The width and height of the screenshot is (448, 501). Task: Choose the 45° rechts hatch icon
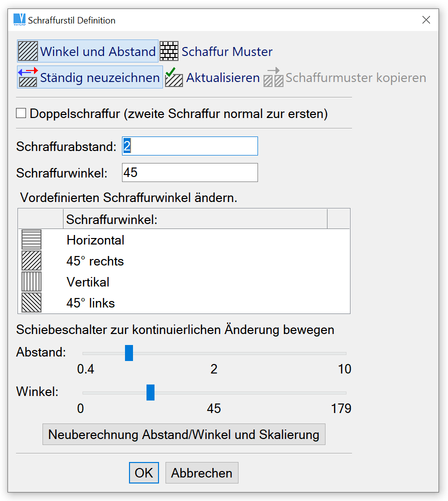tap(32, 261)
